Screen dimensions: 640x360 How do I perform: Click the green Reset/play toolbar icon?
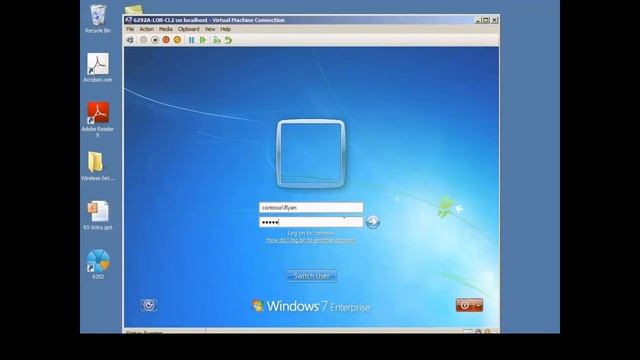coord(203,40)
